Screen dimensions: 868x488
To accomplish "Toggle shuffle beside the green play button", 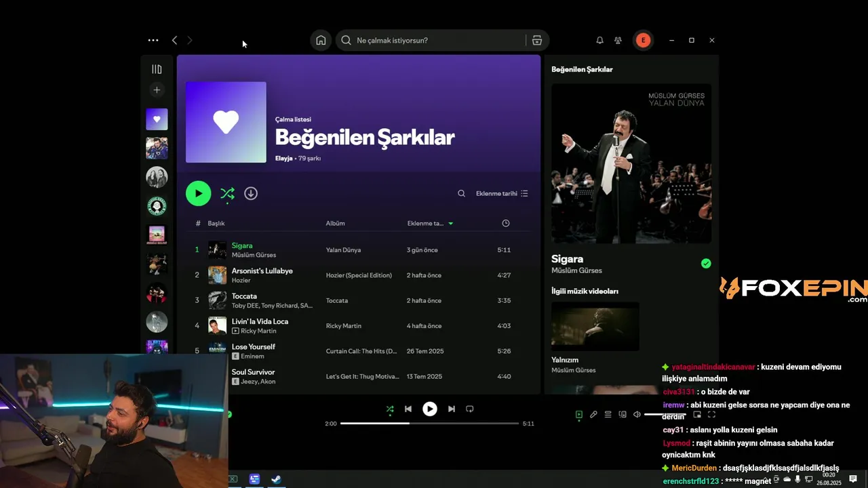I will pos(227,194).
